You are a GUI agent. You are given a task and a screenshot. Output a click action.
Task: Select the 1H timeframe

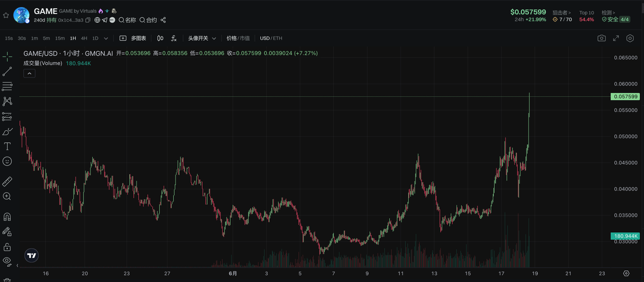point(73,38)
